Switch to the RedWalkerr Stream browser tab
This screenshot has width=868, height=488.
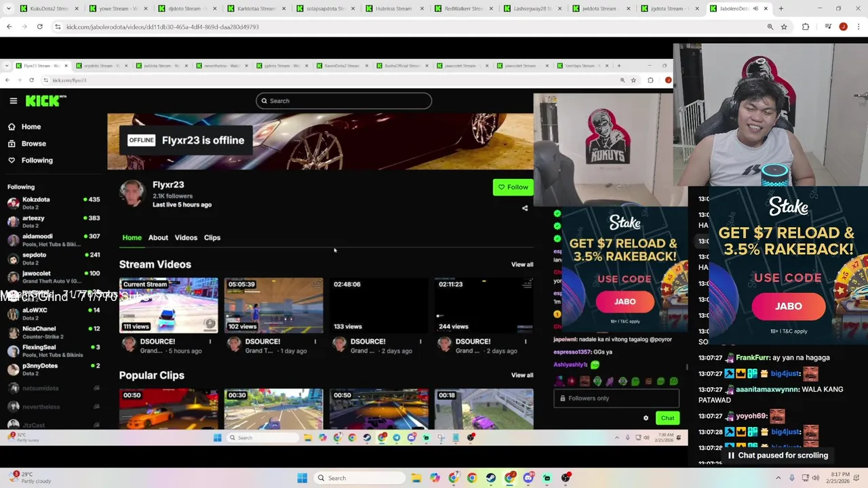(462, 9)
